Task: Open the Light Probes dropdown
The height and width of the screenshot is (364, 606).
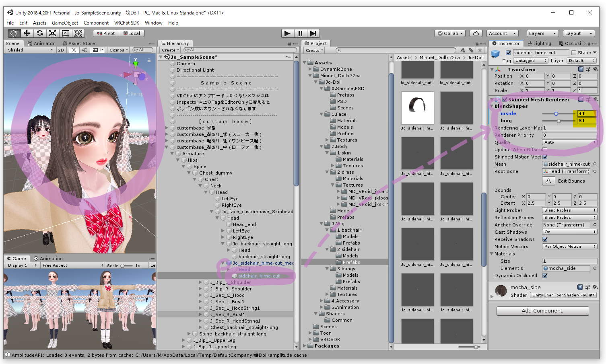Action: point(569,210)
